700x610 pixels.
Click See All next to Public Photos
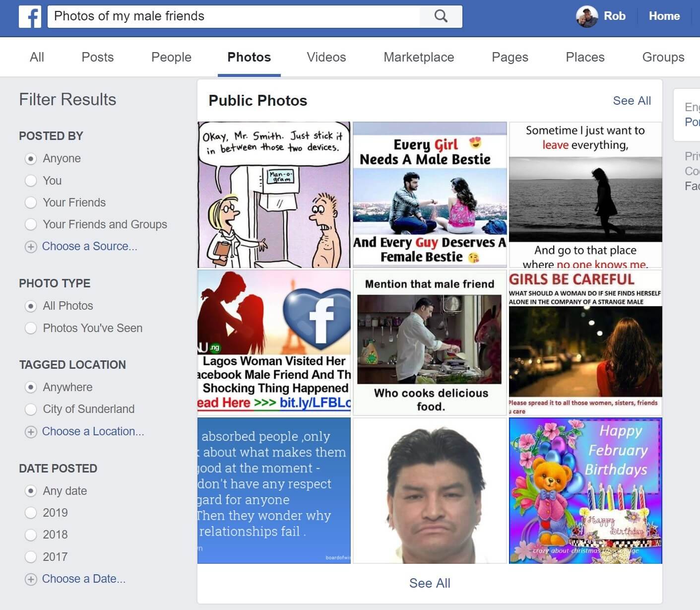[x=632, y=101]
